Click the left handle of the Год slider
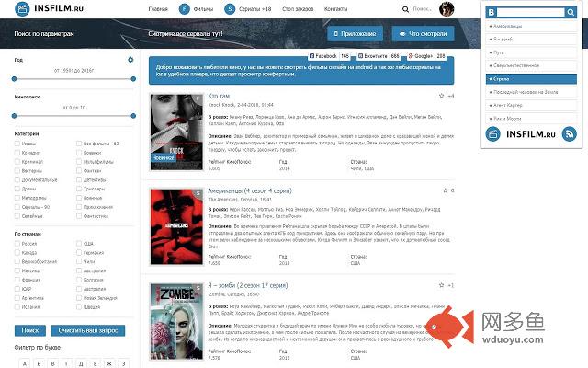 click(15, 79)
